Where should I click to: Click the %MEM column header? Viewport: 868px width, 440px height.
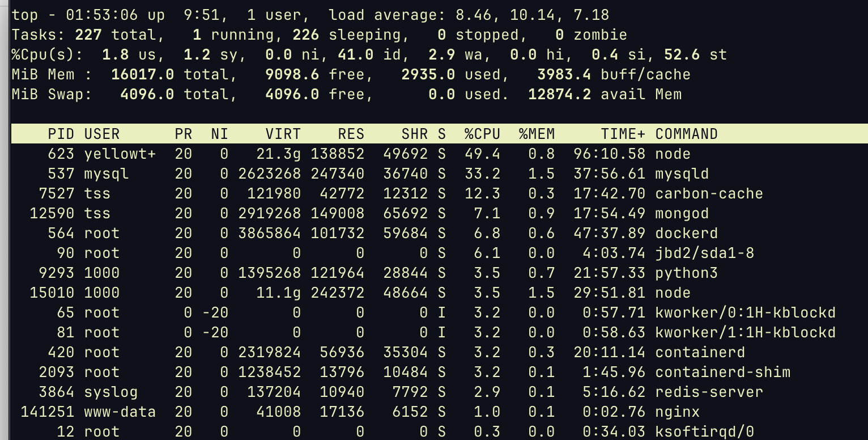(537, 134)
